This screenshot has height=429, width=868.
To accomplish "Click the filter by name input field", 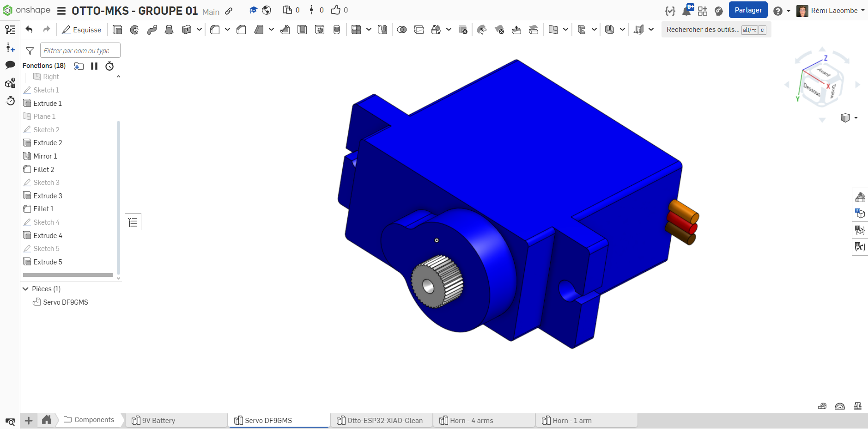I will click(x=80, y=51).
